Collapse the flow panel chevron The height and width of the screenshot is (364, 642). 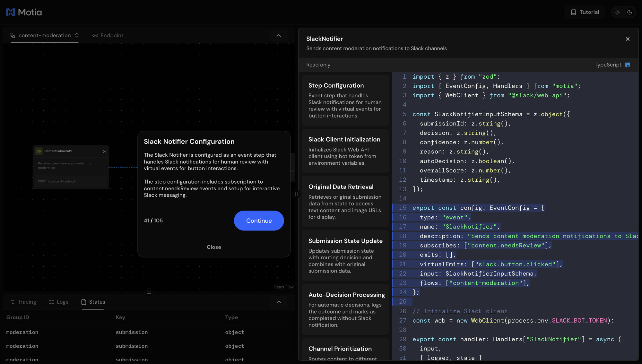click(279, 36)
